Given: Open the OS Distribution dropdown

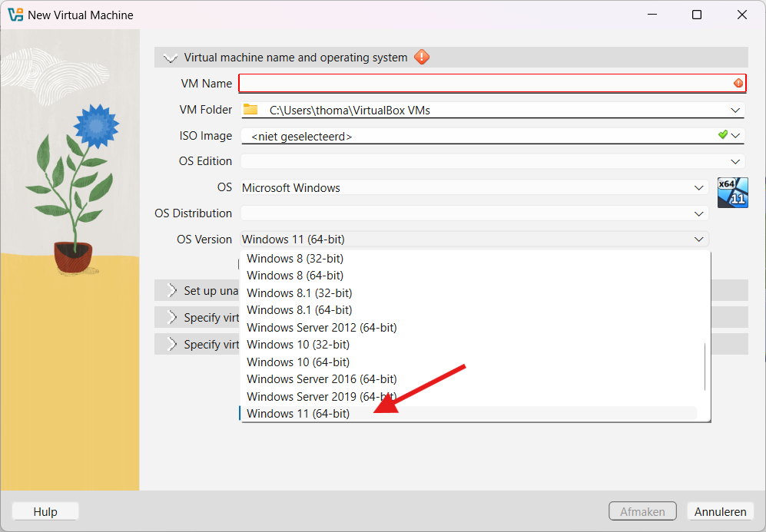Looking at the screenshot, I should point(698,213).
